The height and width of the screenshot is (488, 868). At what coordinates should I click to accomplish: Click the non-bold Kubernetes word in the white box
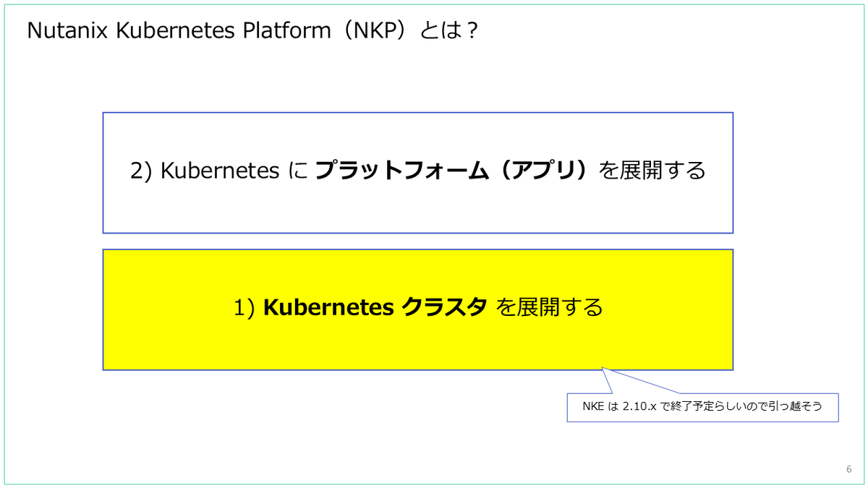tap(219, 171)
